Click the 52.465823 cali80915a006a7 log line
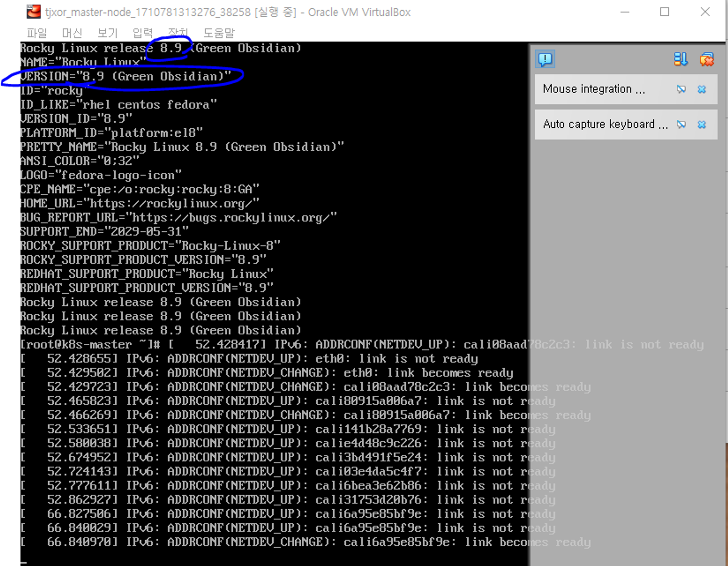 (x=288, y=401)
